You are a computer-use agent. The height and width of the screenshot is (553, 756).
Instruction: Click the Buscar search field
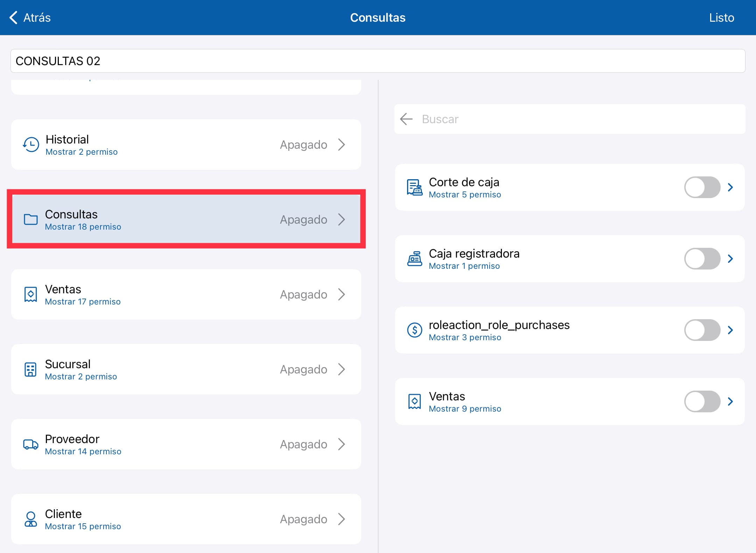pos(570,119)
